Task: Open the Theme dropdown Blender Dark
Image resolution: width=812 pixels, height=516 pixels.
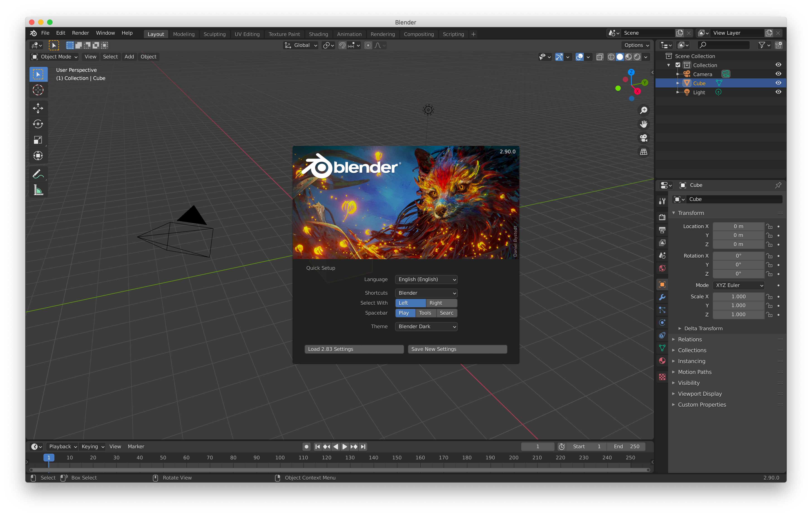Action: coord(426,327)
